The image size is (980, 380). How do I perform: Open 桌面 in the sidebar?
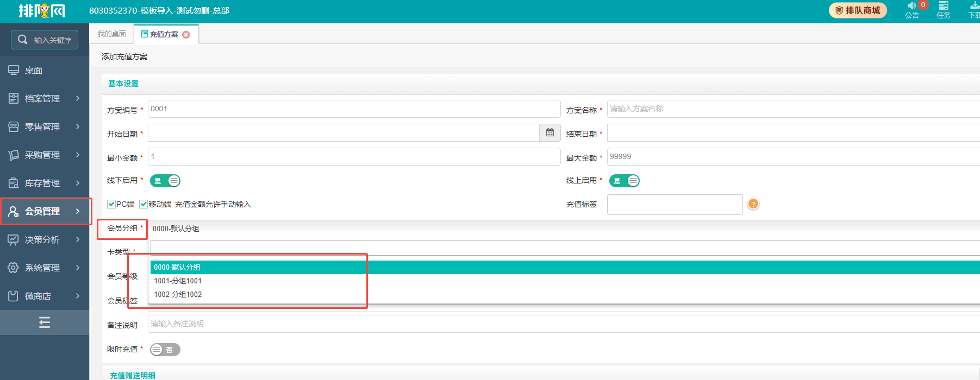(45, 70)
